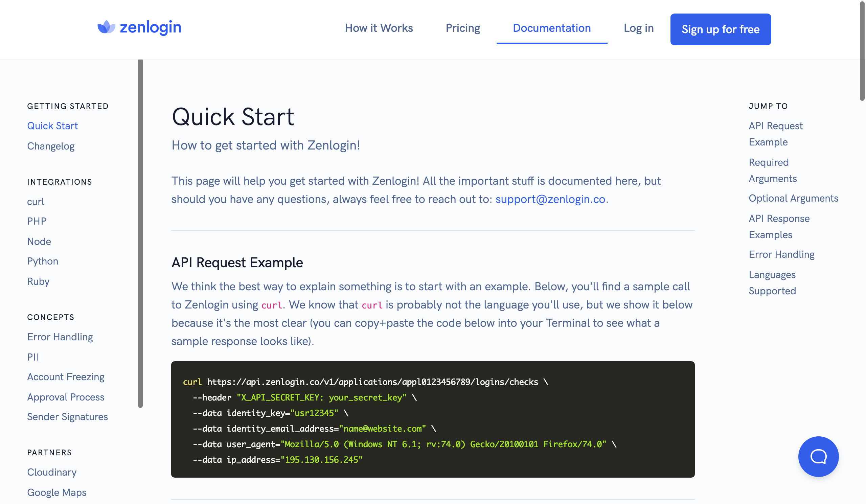The width and height of the screenshot is (866, 504).
Task: Click the identity_email_address code line
Action: [315, 429]
